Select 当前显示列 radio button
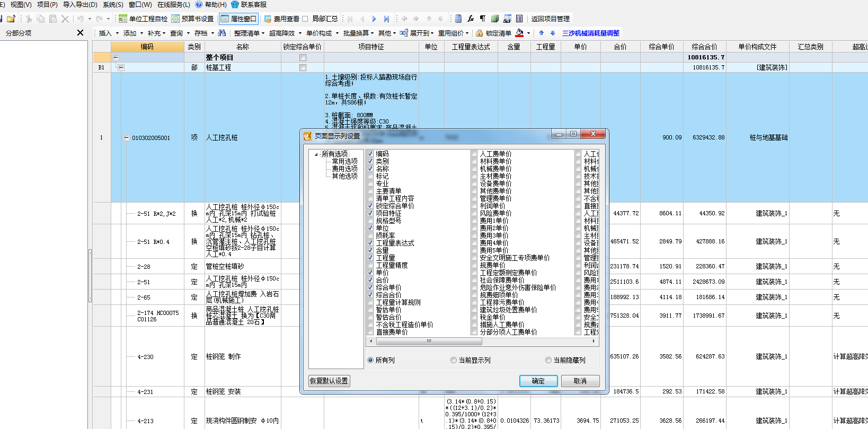868x429 pixels. click(454, 360)
